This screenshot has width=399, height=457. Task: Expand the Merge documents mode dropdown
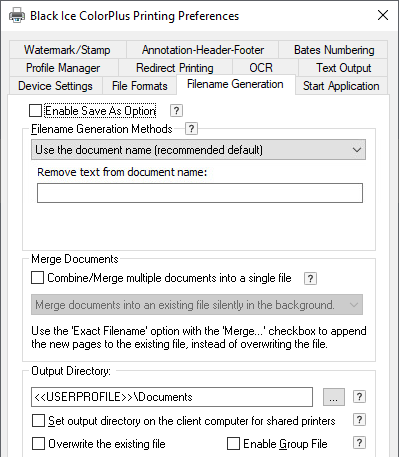coord(197,305)
